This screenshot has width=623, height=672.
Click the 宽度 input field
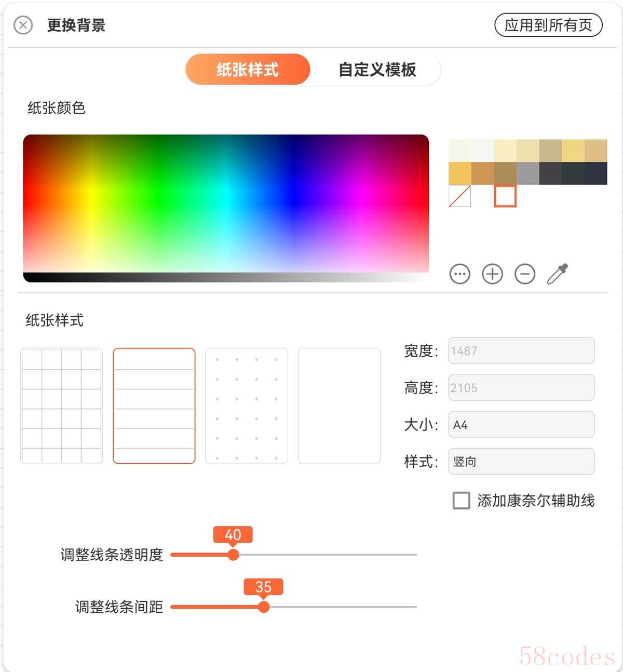pos(521,351)
